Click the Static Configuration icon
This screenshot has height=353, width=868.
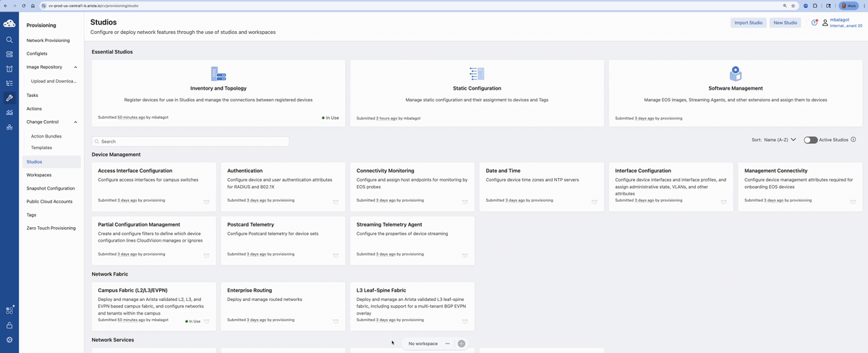click(477, 74)
